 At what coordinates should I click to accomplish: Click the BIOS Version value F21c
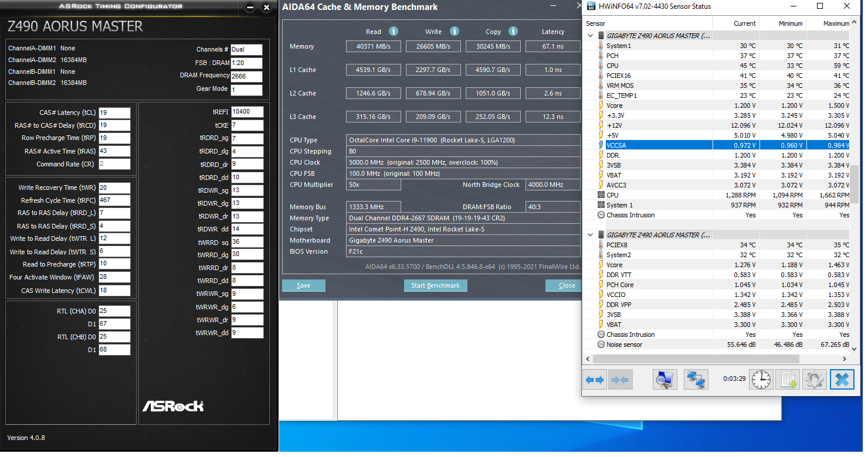point(463,251)
